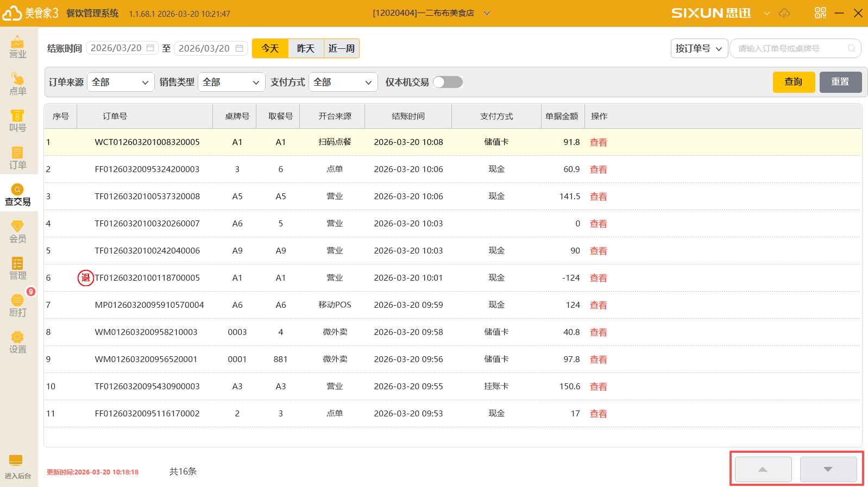Open the 会员 member icon
The width and height of the screenshot is (868, 487).
tap(17, 231)
